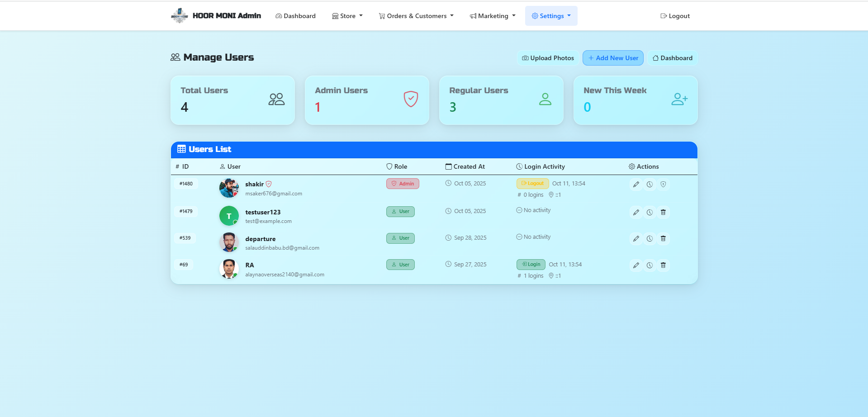Image resolution: width=868 pixels, height=417 pixels.
Task: Click the HOOR MONI logo image
Action: coord(180,16)
